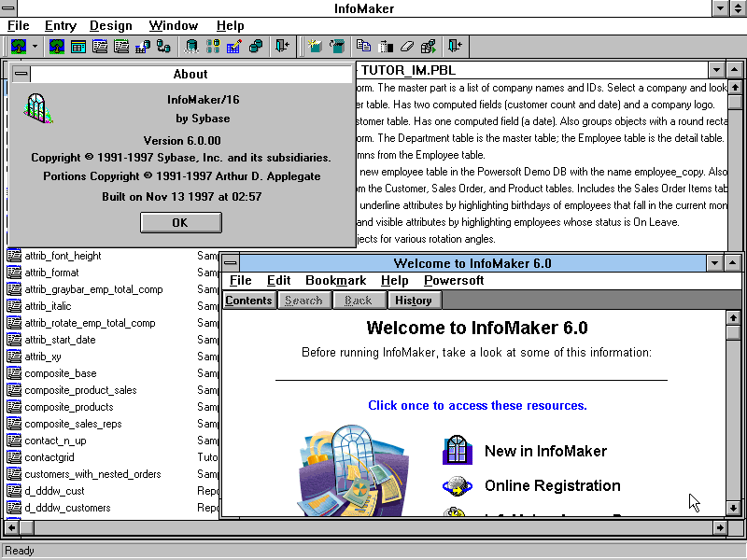Click the report icon beside attrib_format
Image resolution: width=747 pixels, height=560 pixels.
(x=14, y=273)
